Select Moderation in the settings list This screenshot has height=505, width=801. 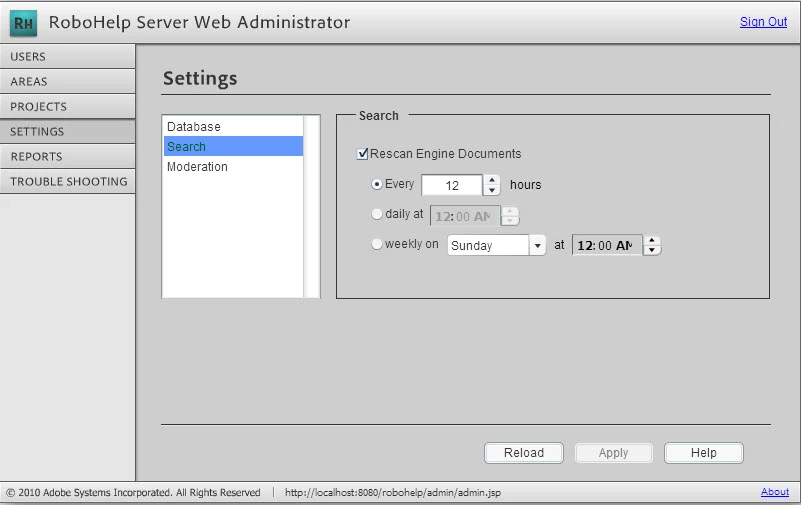tap(233, 166)
